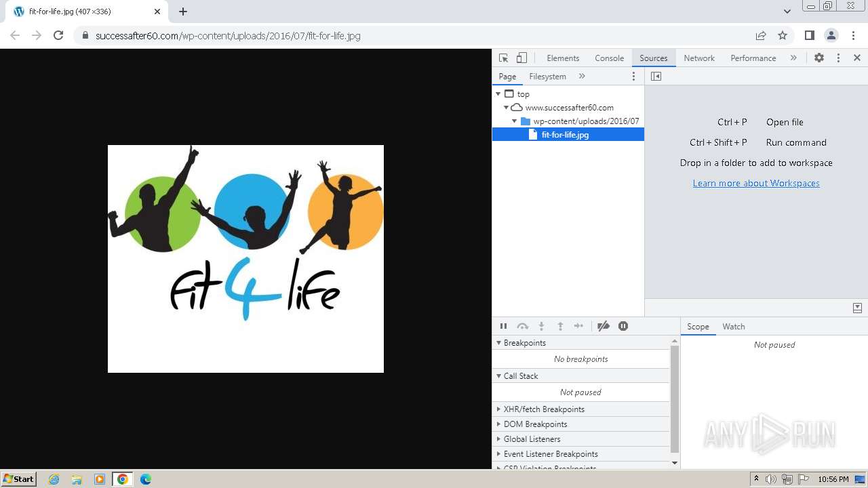
Task: Toggle the hide navigator sidebar icon
Action: [656, 77]
